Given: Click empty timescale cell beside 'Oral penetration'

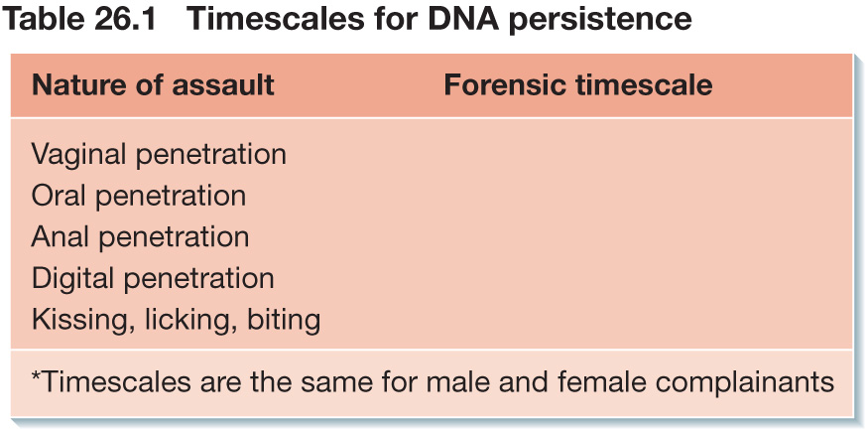Looking at the screenshot, I should coord(578,196).
